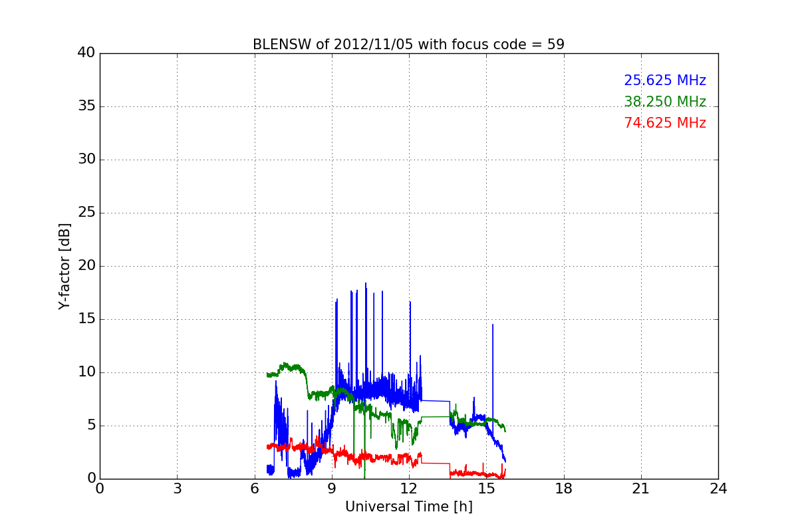Click the x-axis tick label 21
This screenshot has height=532, width=798.
click(641, 489)
